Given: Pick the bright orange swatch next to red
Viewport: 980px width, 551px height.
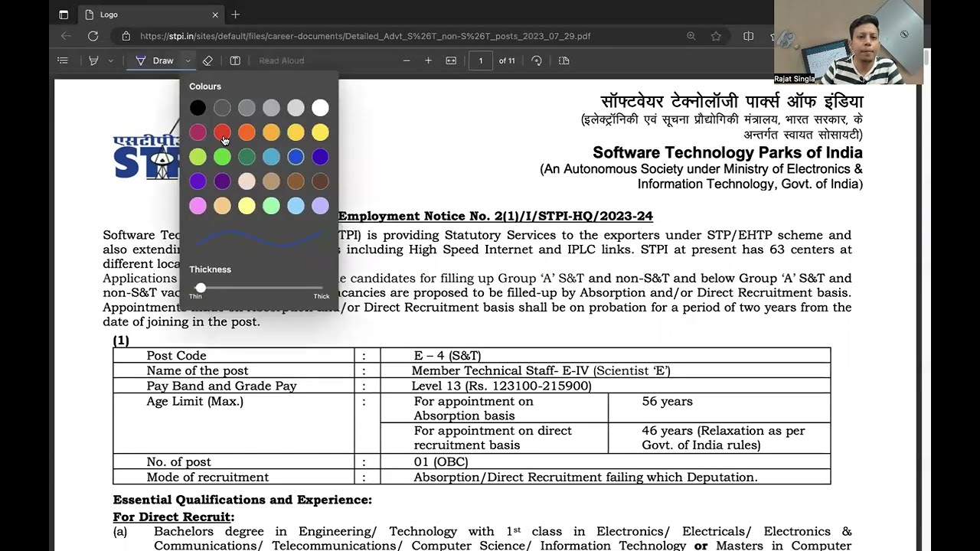Looking at the screenshot, I should (x=247, y=132).
